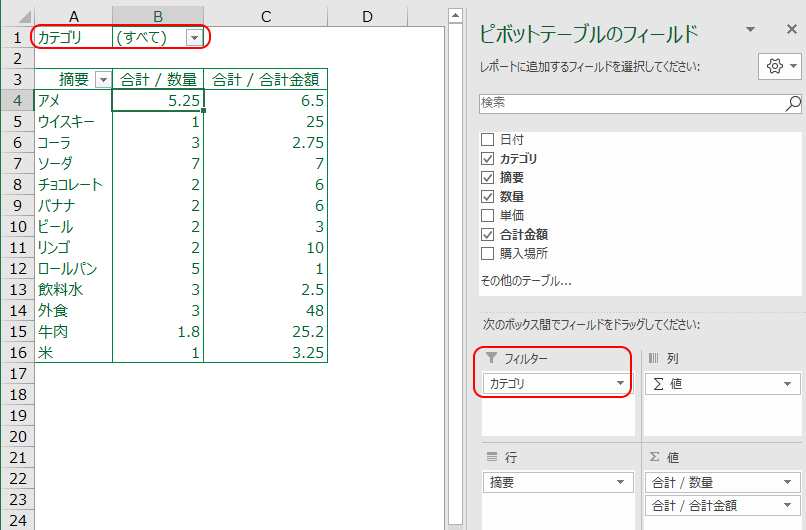
Task: Select column A header
Action: coord(74,16)
